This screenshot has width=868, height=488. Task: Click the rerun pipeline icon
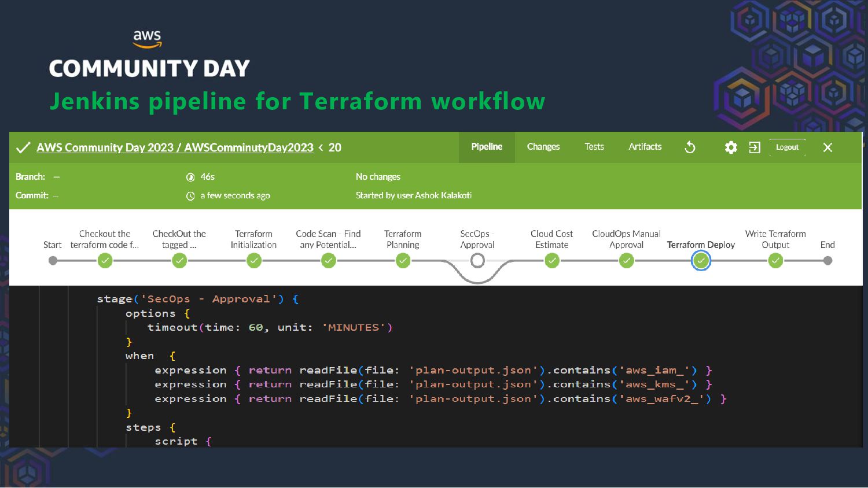click(x=690, y=147)
